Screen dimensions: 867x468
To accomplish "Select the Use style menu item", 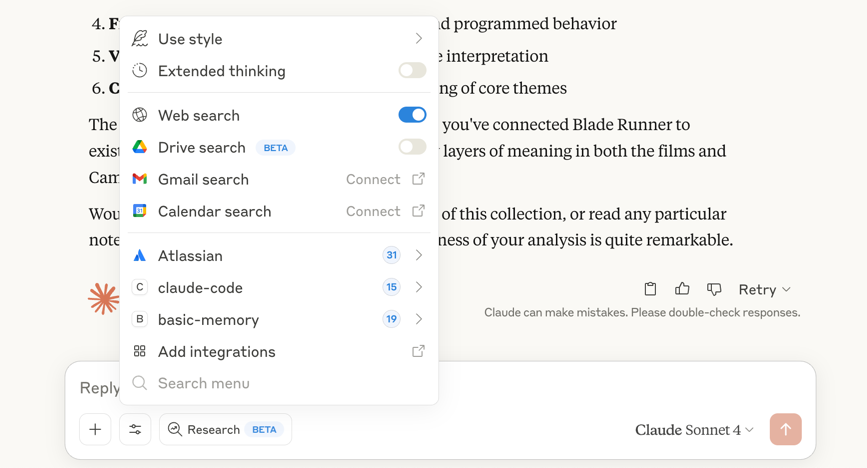I will pos(279,39).
